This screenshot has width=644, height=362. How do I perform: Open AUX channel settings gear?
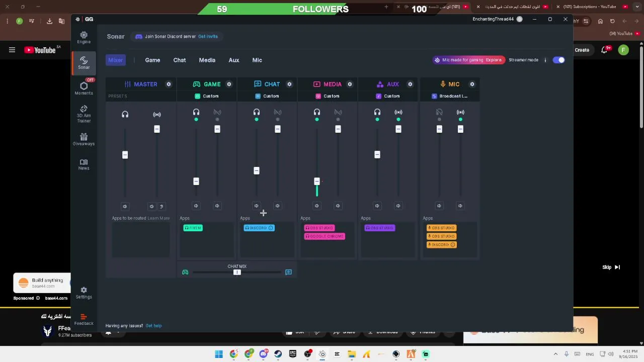[410, 84]
